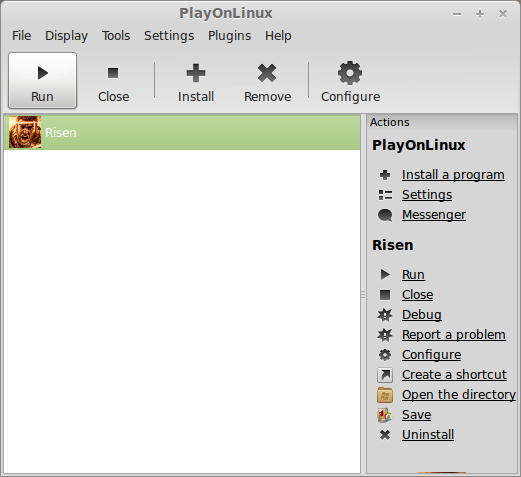Click the Run toolbar button
Image resolution: width=521 pixels, height=477 pixels.
(42, 80)
